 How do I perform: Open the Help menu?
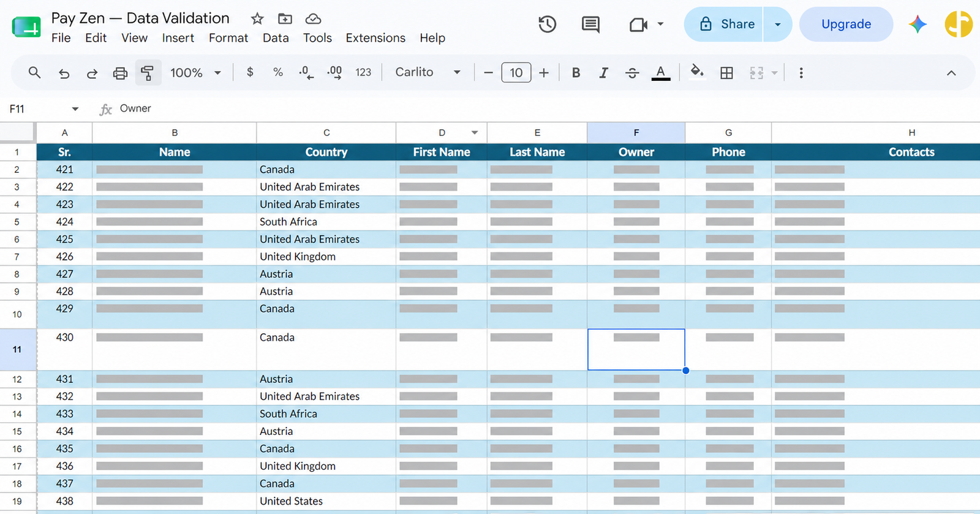[432, 38]
